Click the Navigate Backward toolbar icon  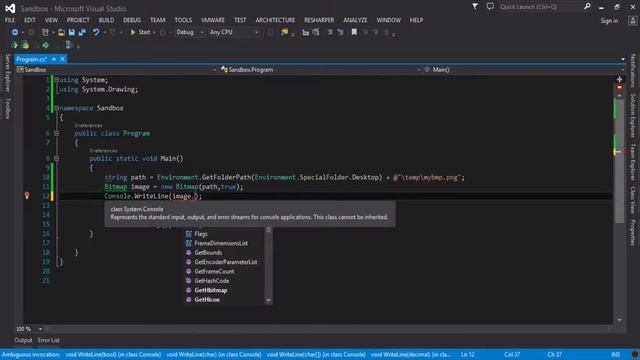pyautogui.click(x=15, y=32)
